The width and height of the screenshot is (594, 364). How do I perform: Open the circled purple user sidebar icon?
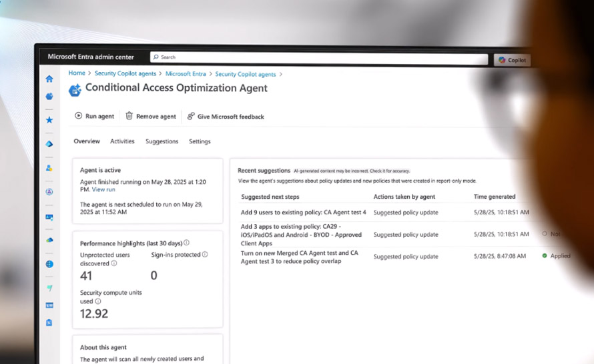pyautogui.click(x=49, y=192)
